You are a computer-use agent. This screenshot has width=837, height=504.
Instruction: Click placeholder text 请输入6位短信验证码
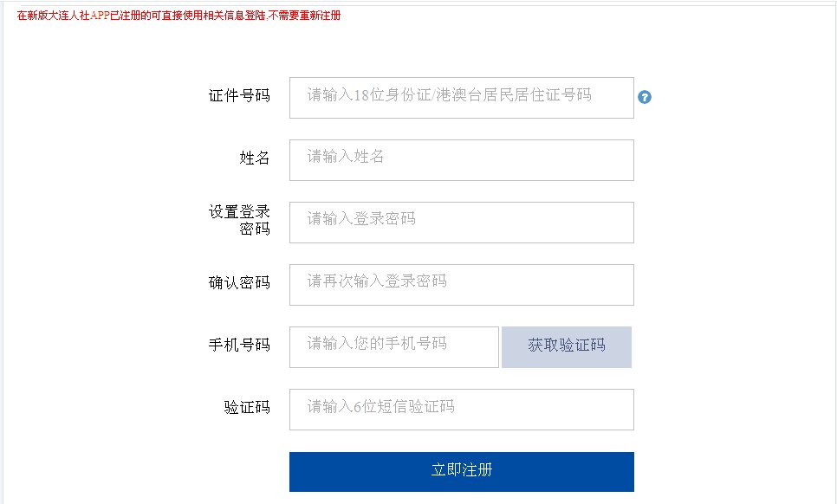click(x=380, y=407)
